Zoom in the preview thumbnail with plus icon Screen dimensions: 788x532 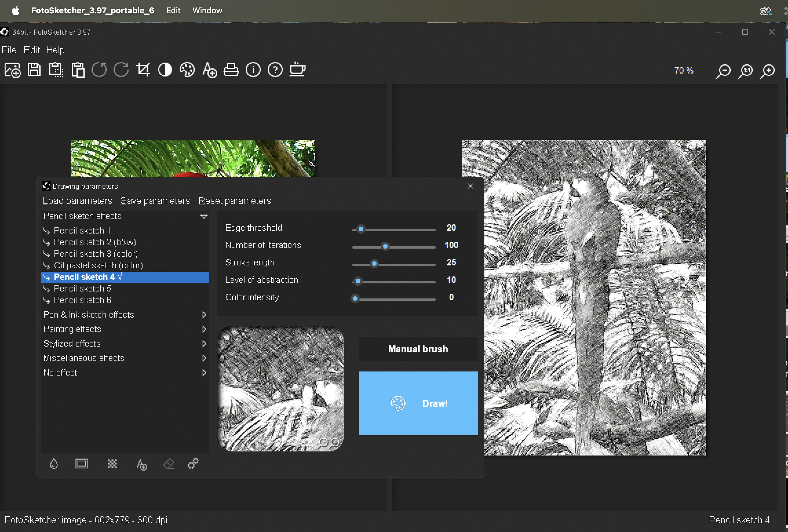point(335,442)
